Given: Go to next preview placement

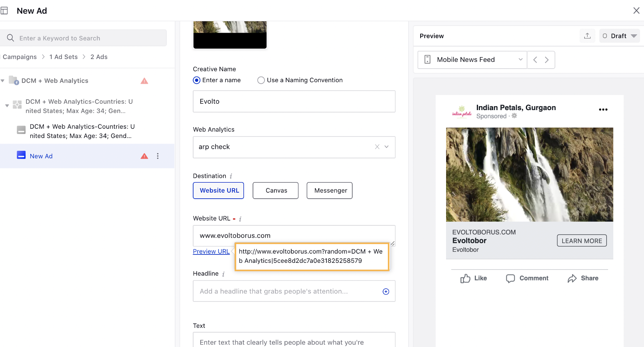Looking at the screenshot, I should (x=547, y=60).
